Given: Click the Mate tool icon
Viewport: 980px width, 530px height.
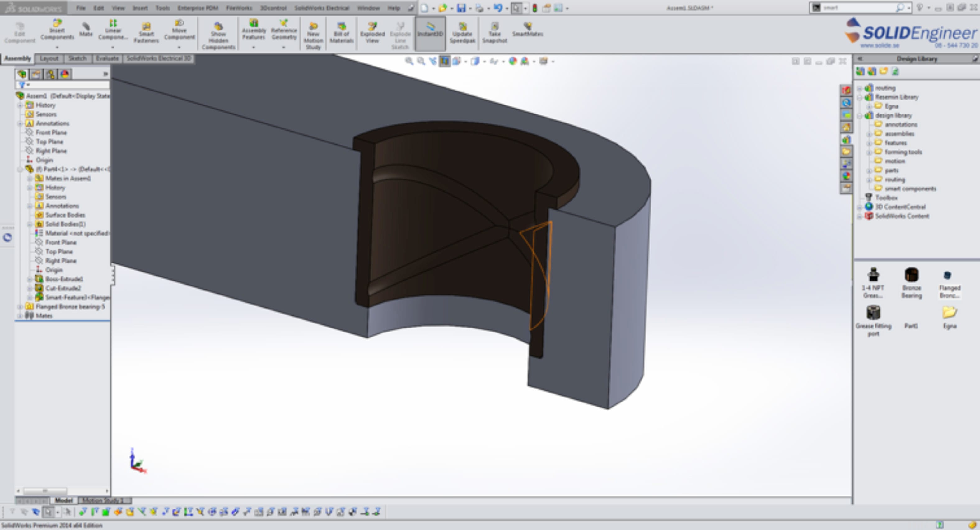Looking at the screenshot, I should point(86,29).
